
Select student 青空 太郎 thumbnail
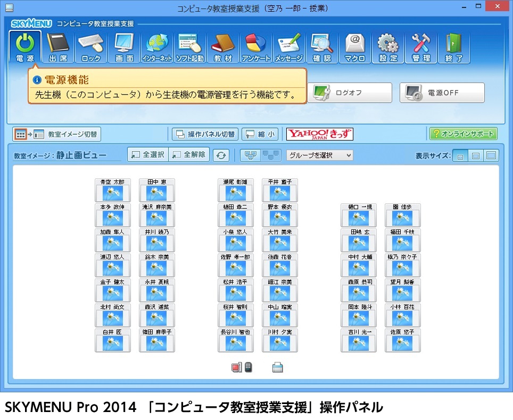coord(112,190)
